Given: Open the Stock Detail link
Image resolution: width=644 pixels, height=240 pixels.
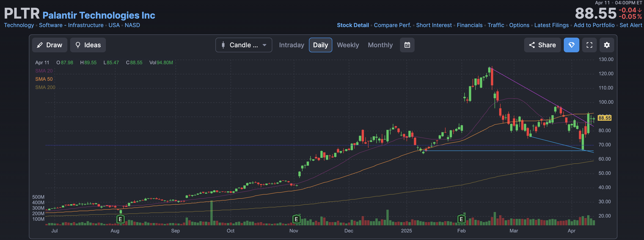Looking at the screenshot, I should tap(353, 25).
